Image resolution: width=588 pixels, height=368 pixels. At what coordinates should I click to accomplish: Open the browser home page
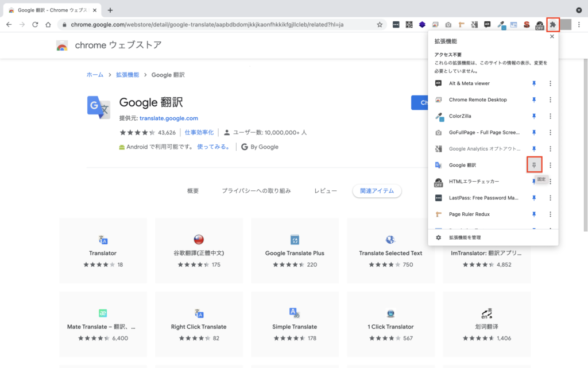(x=48, y=25)
